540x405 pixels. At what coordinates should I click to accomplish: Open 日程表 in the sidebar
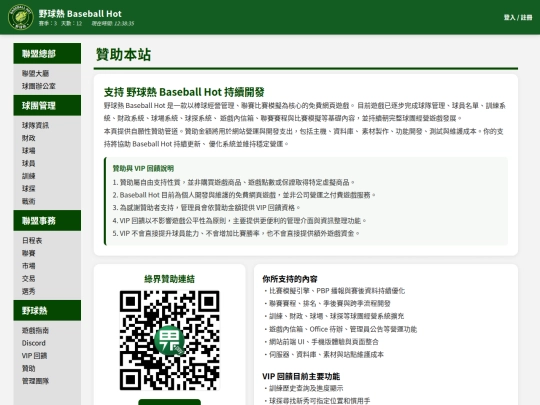(32, 240)
